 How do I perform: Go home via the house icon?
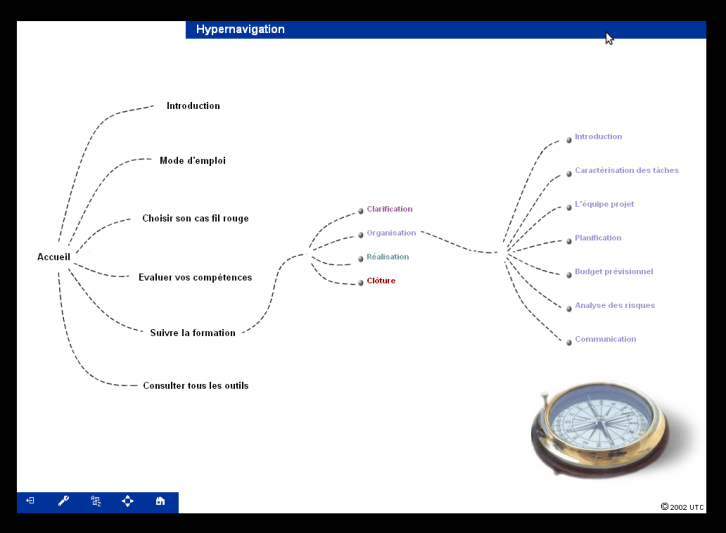[x=160, y=501]
